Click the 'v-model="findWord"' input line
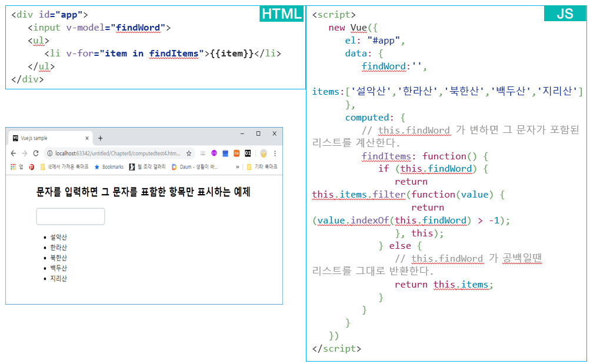 click(99, 28)
